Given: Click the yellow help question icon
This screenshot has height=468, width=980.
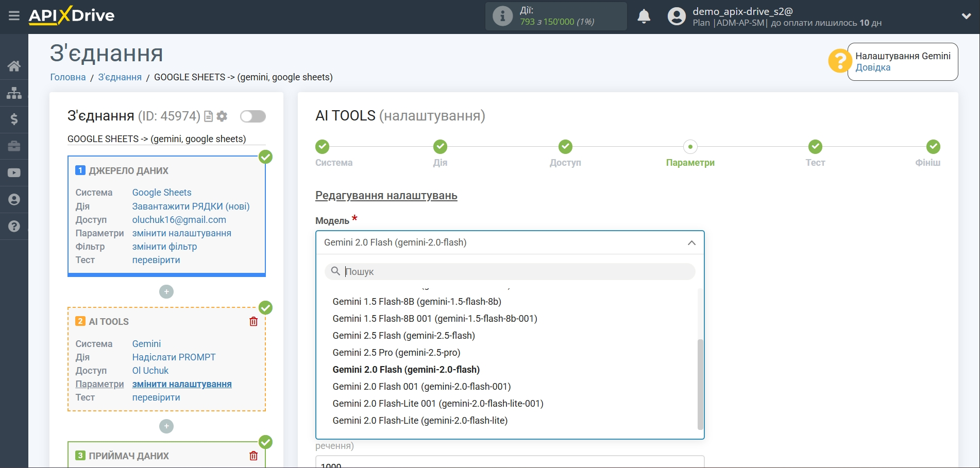Looking at the screenshot, I should pos(839,61).
